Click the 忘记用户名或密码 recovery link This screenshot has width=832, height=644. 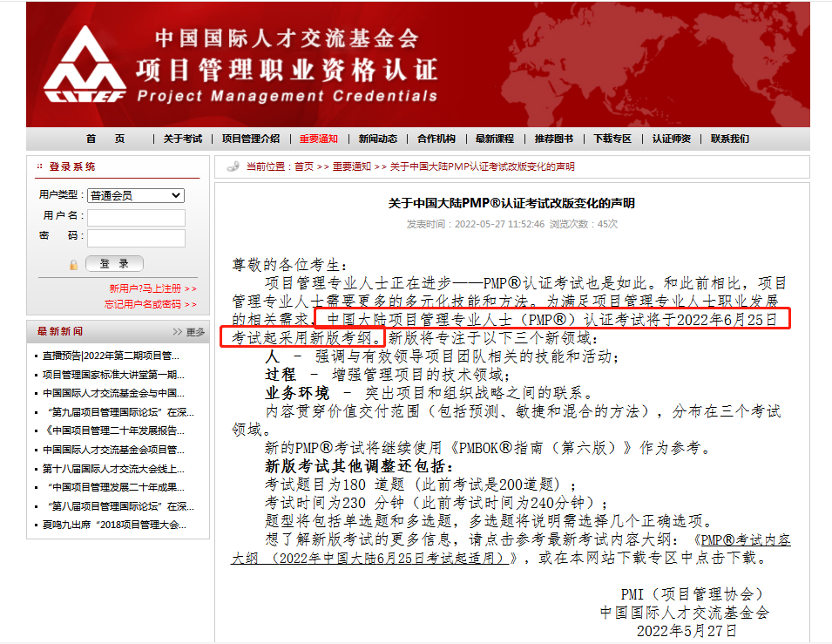150,304
